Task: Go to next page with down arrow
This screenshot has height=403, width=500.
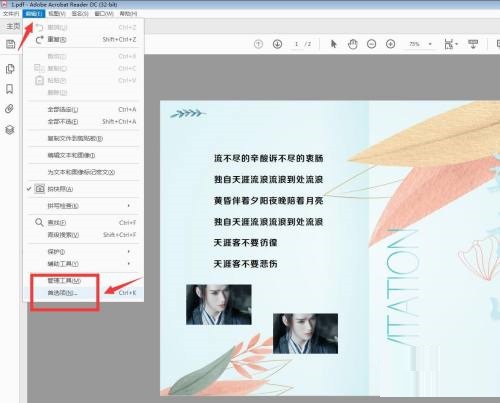Action: point(277,44)
